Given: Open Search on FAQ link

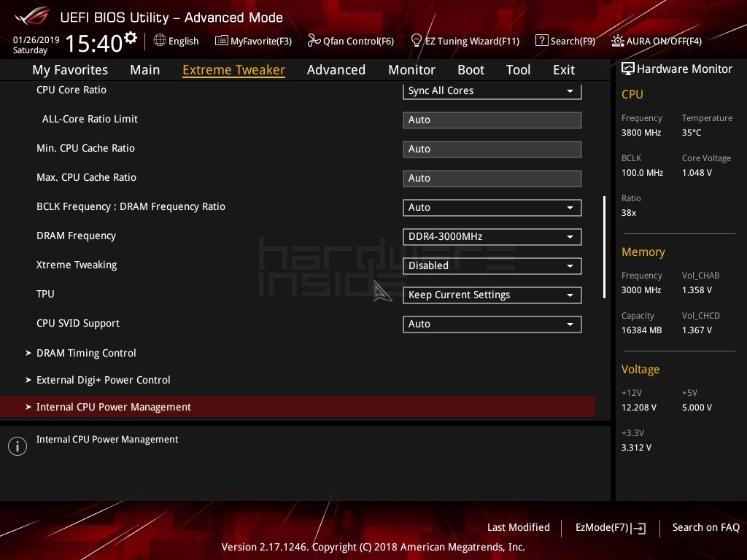Looking at the screenshot, I should (705, 528).
